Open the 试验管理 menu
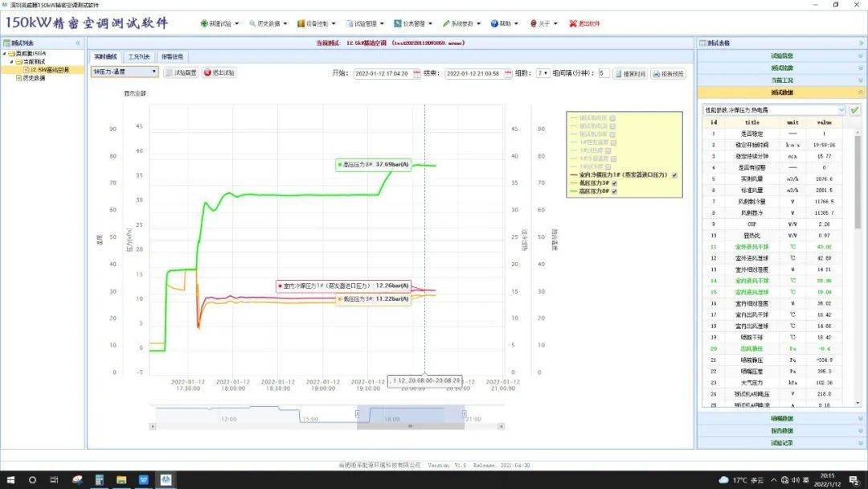The width and height of the screenshot is (868, 489). point(365,24)
